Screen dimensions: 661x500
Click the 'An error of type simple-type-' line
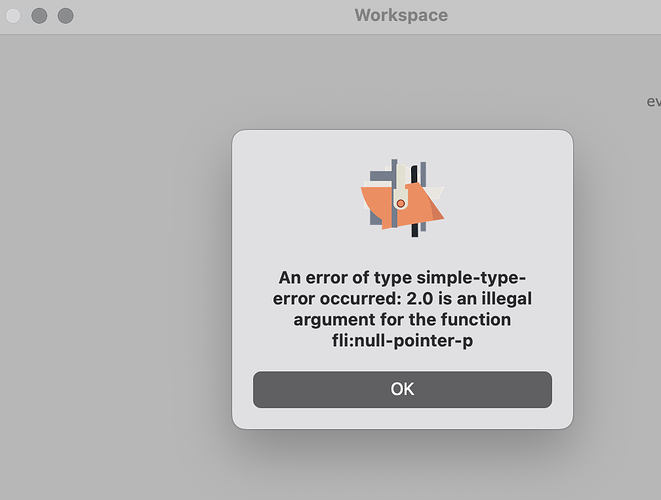[402, 277]
